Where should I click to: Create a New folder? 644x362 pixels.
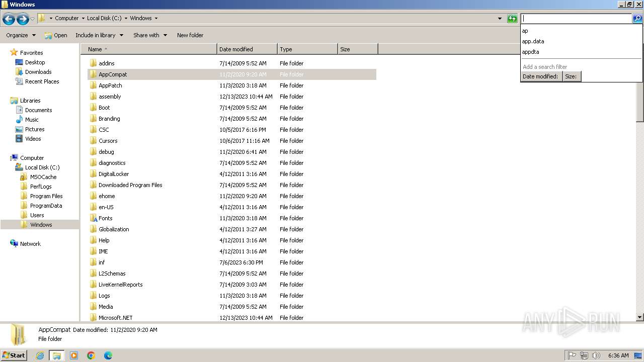(x=190, y=35)
